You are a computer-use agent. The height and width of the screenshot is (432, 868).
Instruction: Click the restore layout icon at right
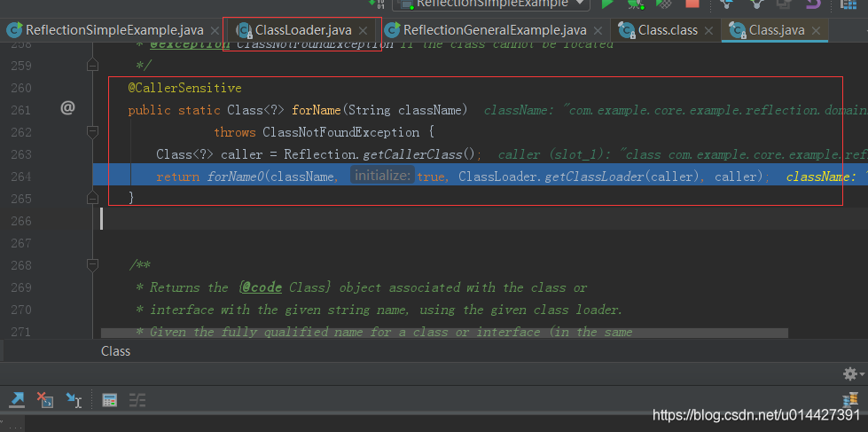[848, 399]
